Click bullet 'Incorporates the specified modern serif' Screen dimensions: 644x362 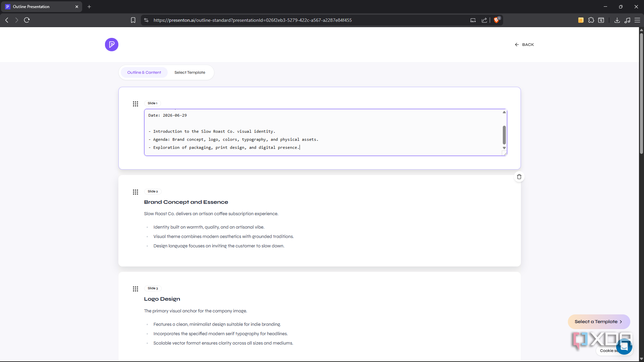click(x=221, y=334)
